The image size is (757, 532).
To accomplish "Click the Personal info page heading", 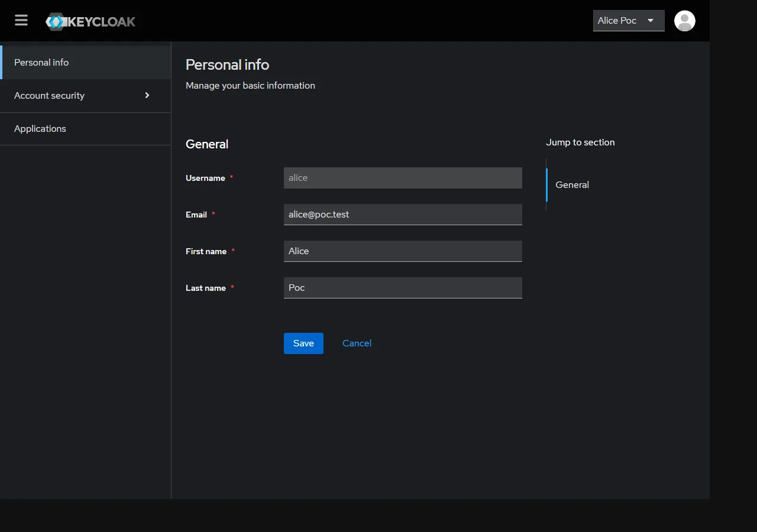I will (x=227, y=64).
